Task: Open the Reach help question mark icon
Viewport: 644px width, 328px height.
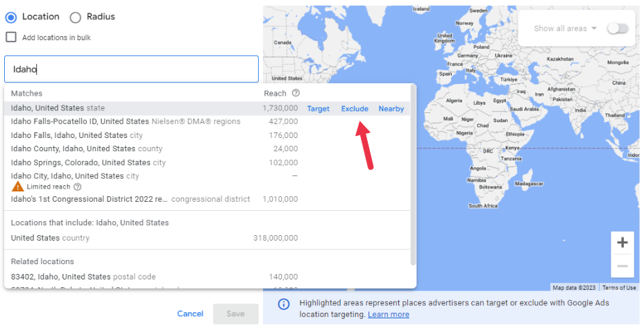Action: [296, 93]
